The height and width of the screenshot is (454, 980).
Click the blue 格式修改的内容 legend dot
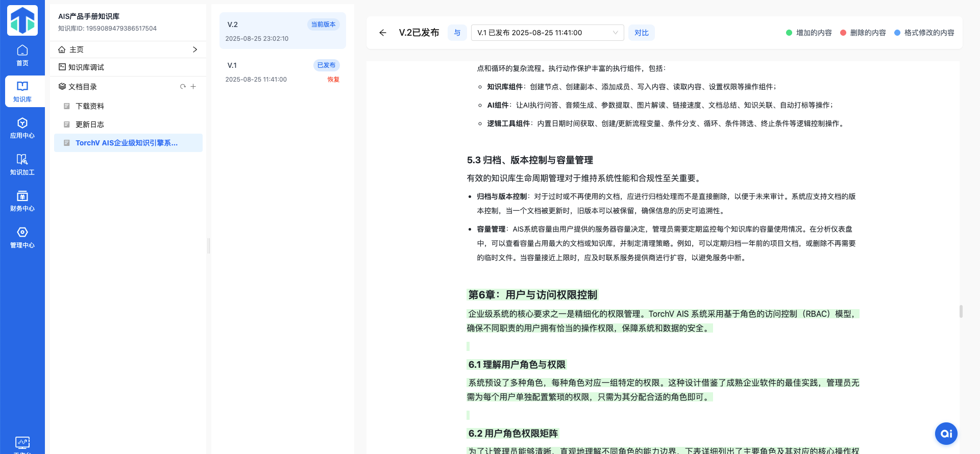click(897, 33)
